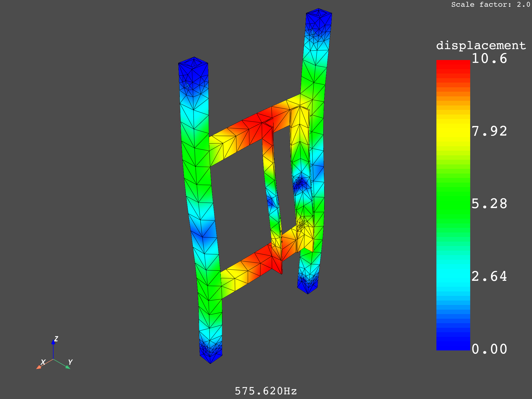
Task: Click the 575.620Hz frequency label
Action: click(x=266, y=391)
